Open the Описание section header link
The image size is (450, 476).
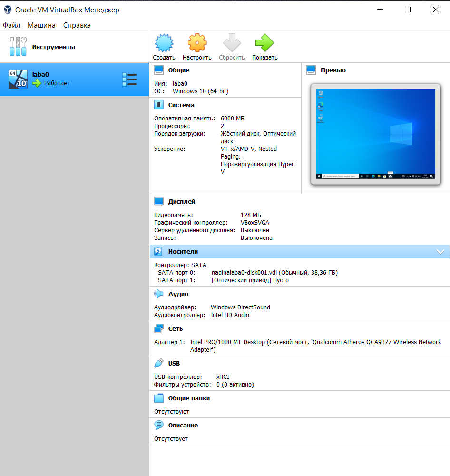[183, 425]
